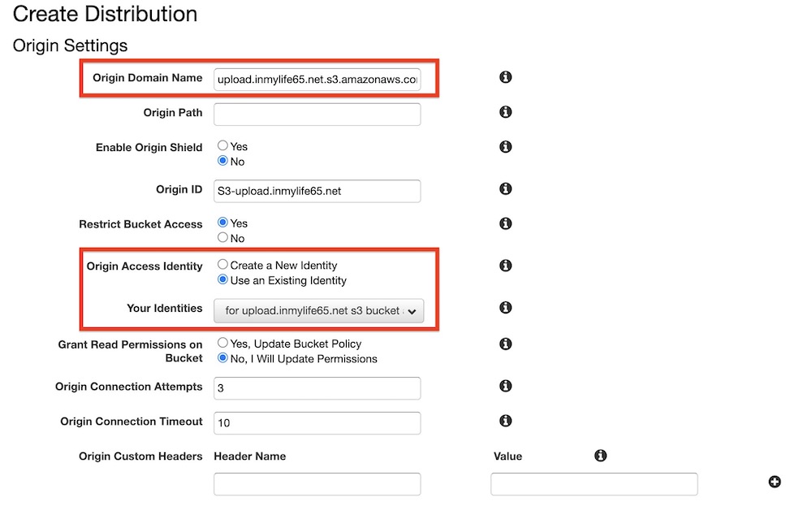
Task: Select Yes for Enable Origin Shield
Action: click(x=222, y=145)
